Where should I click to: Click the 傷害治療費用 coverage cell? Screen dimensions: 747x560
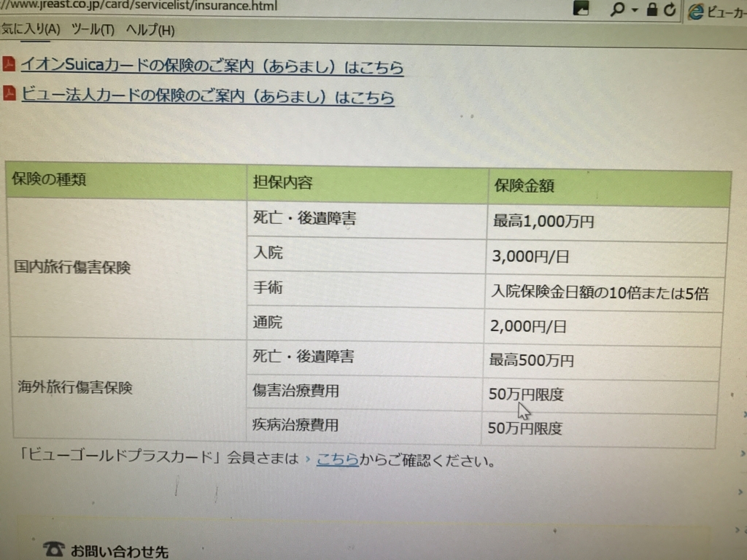365,392
